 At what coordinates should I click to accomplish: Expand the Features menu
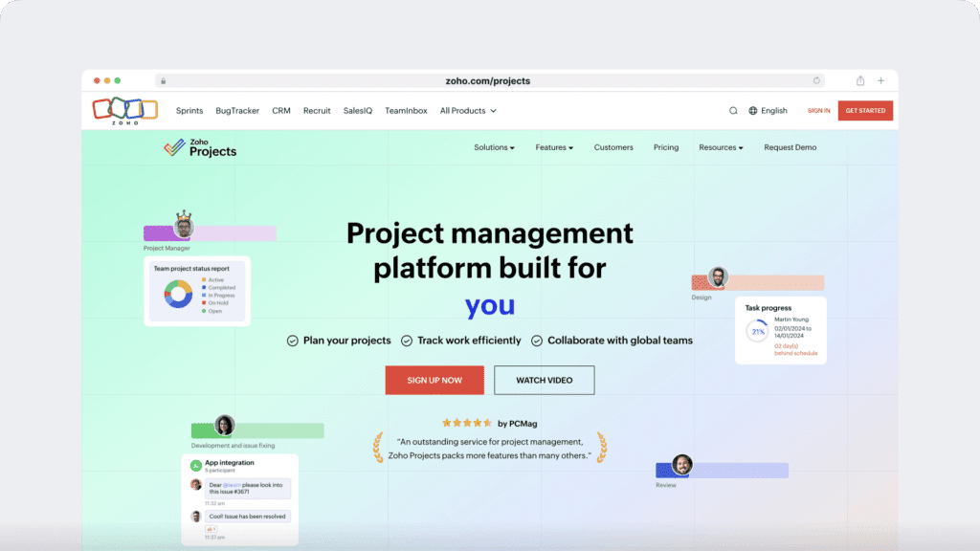click(x=554, y=146)
